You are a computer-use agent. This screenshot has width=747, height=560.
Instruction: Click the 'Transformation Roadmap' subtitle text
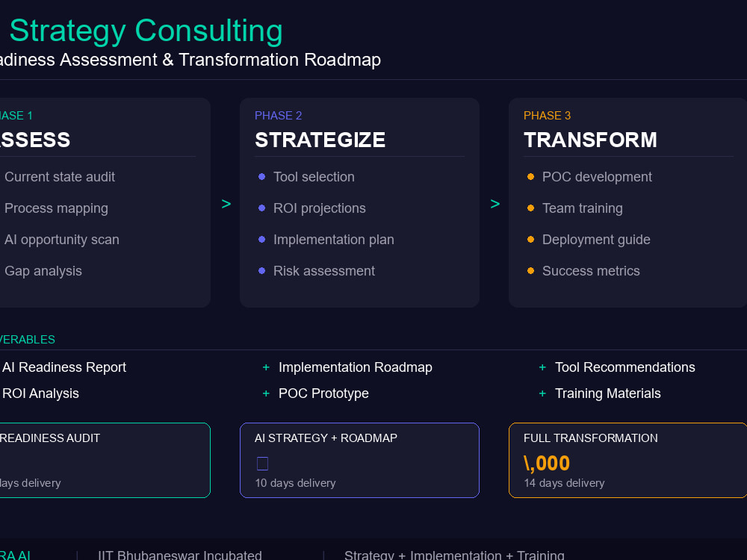(279, 60)
